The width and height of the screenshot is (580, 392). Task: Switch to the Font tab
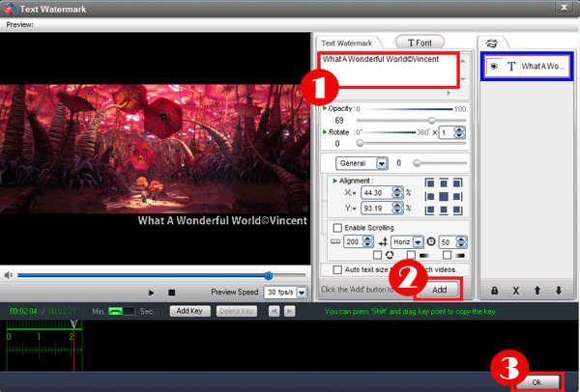(x=420, y=42)
